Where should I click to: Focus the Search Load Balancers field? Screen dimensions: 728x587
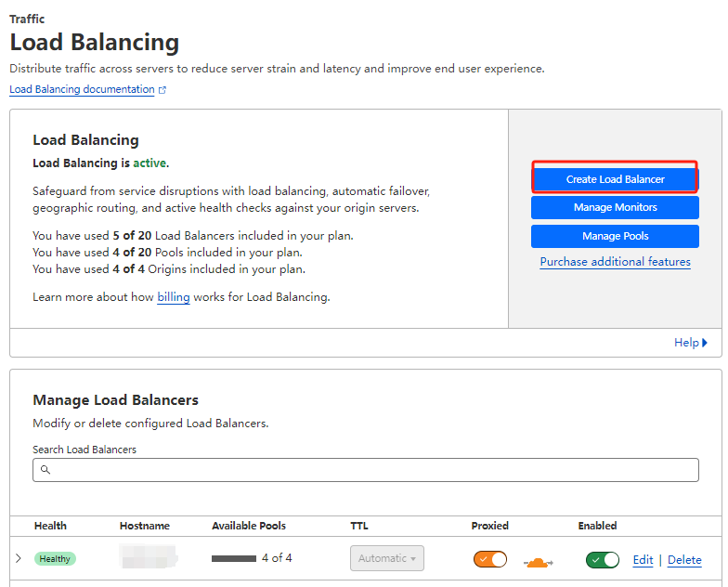(371, 470)
